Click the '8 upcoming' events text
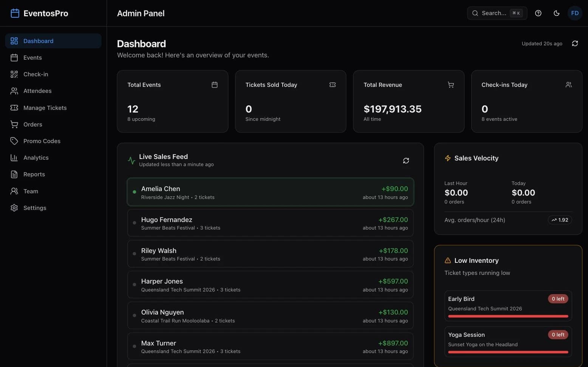588x367 pixels. coord(141,119)
